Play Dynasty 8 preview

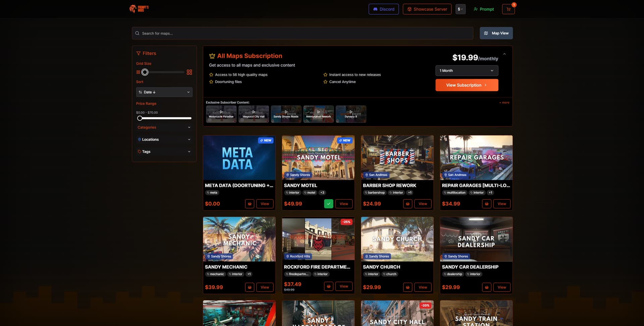tap(351, 114)
